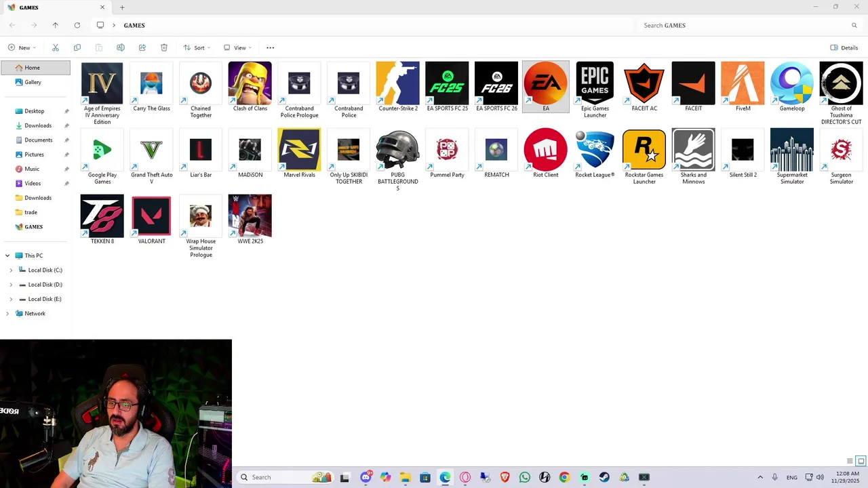Open the Brave browser taskbar icon
This screenshot has width=868, height=488.
click(505, 477)
